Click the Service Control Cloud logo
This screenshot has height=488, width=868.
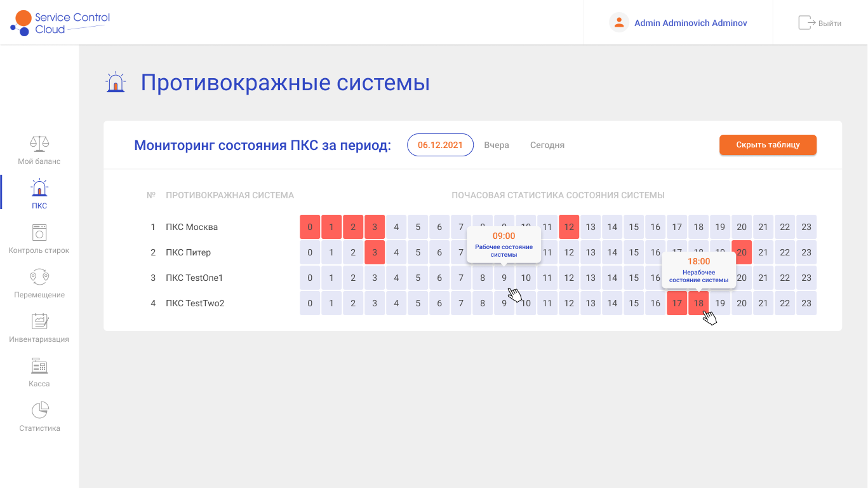(60, 23)
